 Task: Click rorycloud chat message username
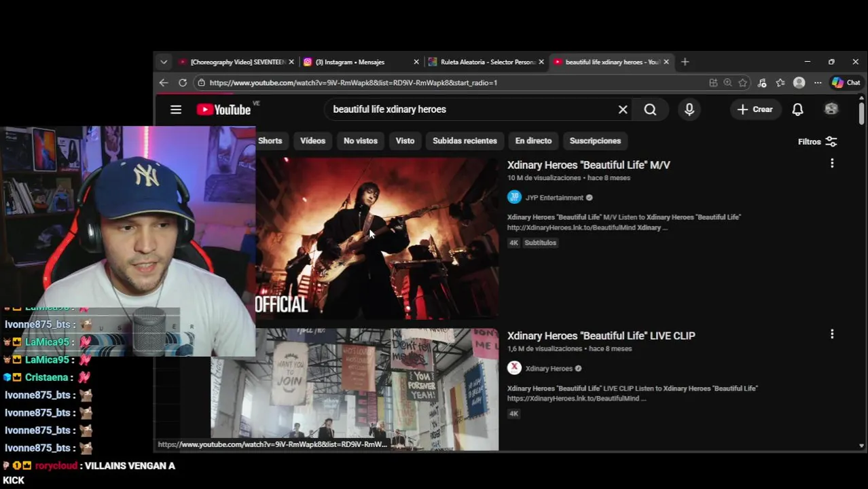pyautogui.click(x=56, y=466)
